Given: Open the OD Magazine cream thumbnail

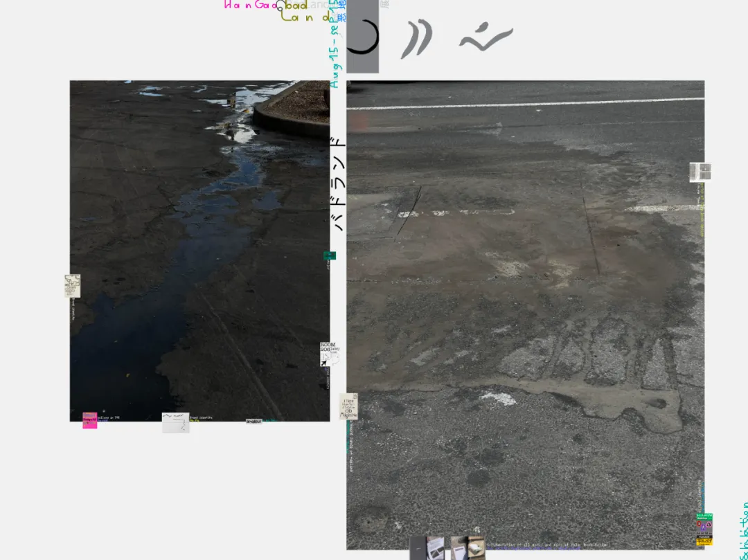Looking at the screenshot, I should coord(348,406).
